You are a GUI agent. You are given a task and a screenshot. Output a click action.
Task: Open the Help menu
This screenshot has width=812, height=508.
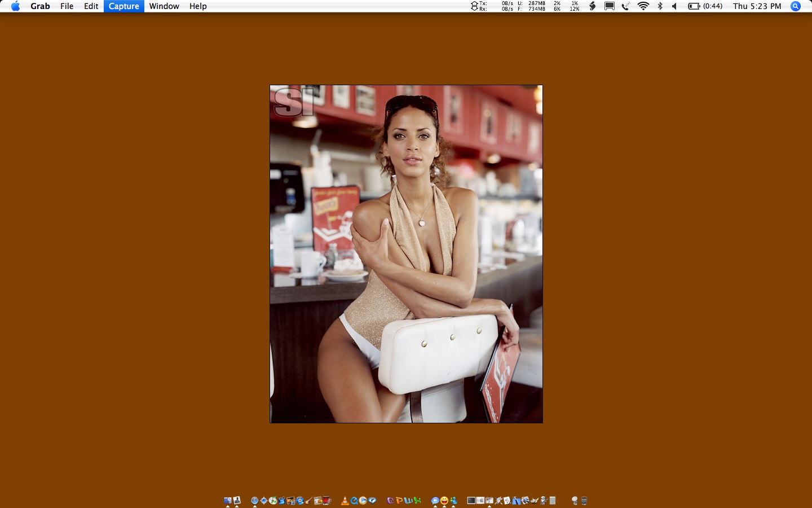(x=198, y=6)
